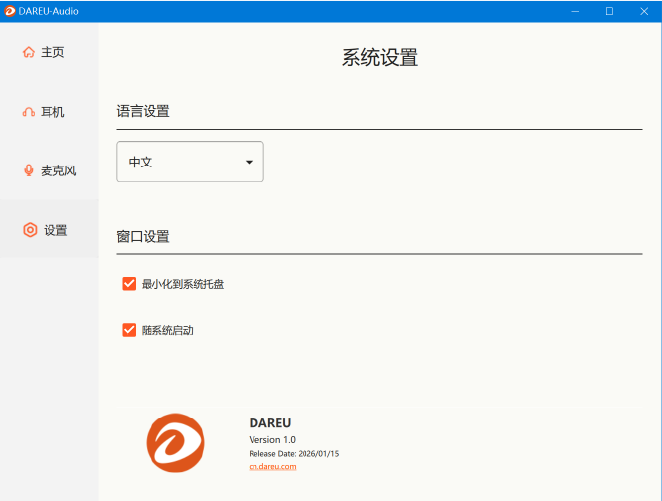Go to the 麦克风 tab label
This screenshot has width=662, height=501.
[x=58, y=171]
